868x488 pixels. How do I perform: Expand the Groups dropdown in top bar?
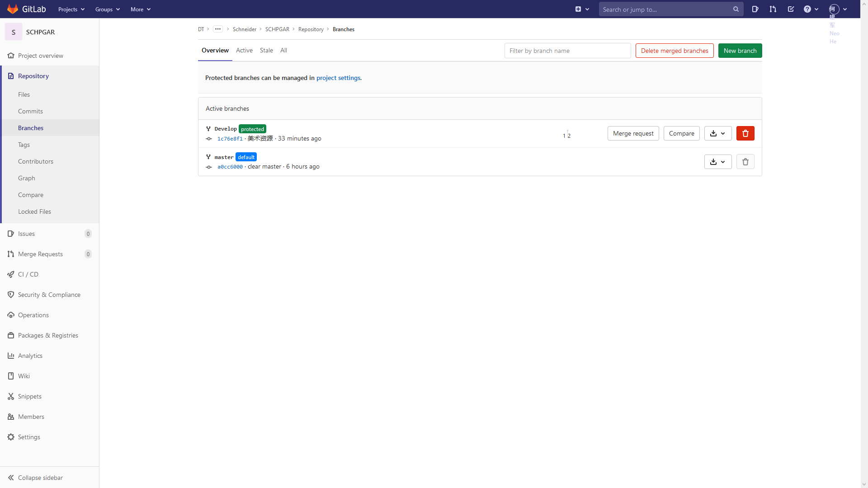click(108, 9)
